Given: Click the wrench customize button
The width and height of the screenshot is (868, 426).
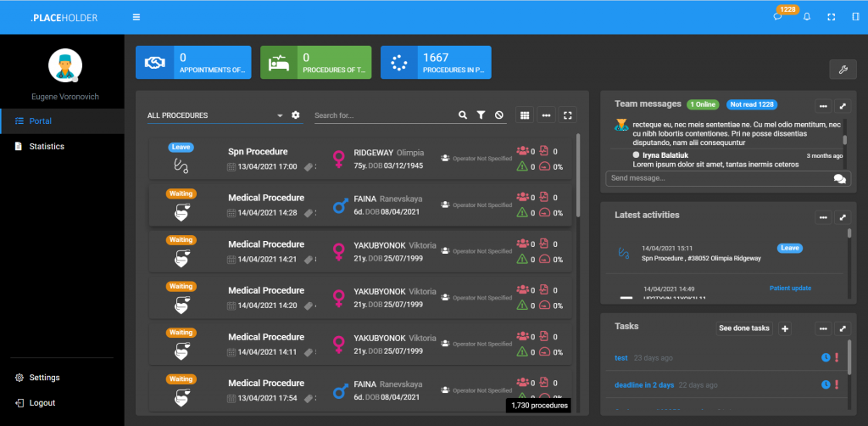Looking at the screenshot, I should pos(843,70).
